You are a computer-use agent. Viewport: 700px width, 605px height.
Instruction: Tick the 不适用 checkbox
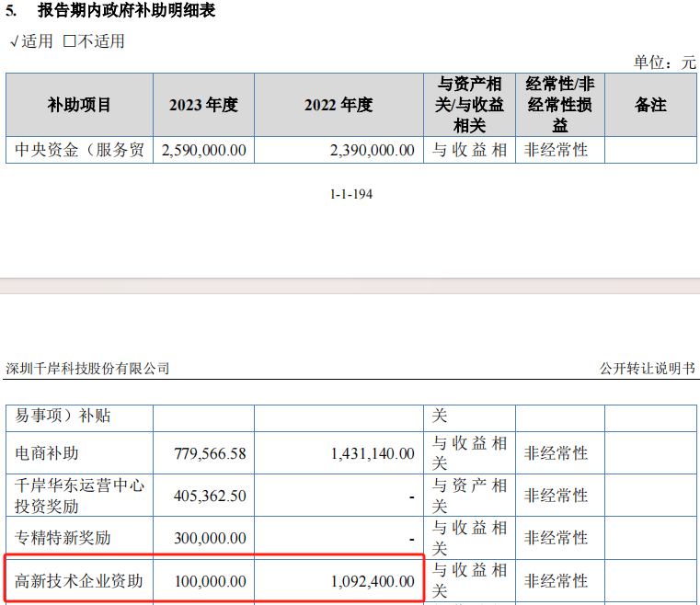click(69, 41)
